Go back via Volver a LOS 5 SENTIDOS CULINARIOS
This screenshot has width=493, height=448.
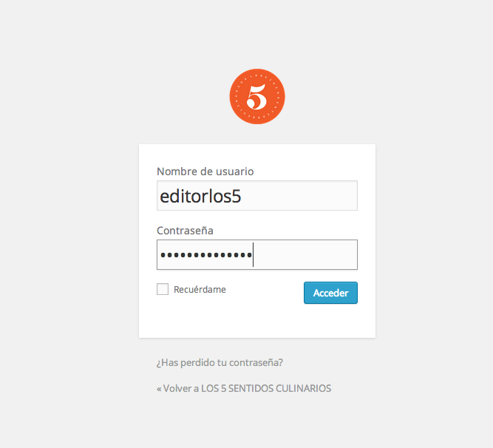tap(244, 388)
